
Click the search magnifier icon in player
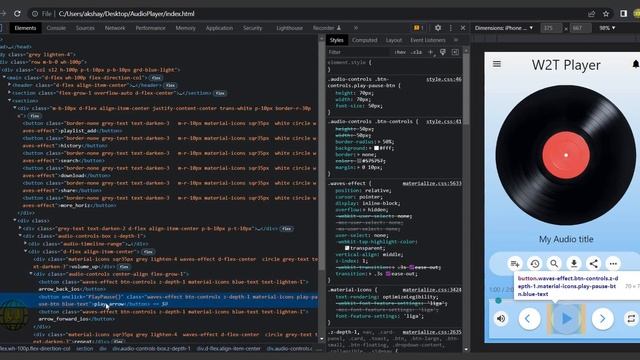(554, 264)
